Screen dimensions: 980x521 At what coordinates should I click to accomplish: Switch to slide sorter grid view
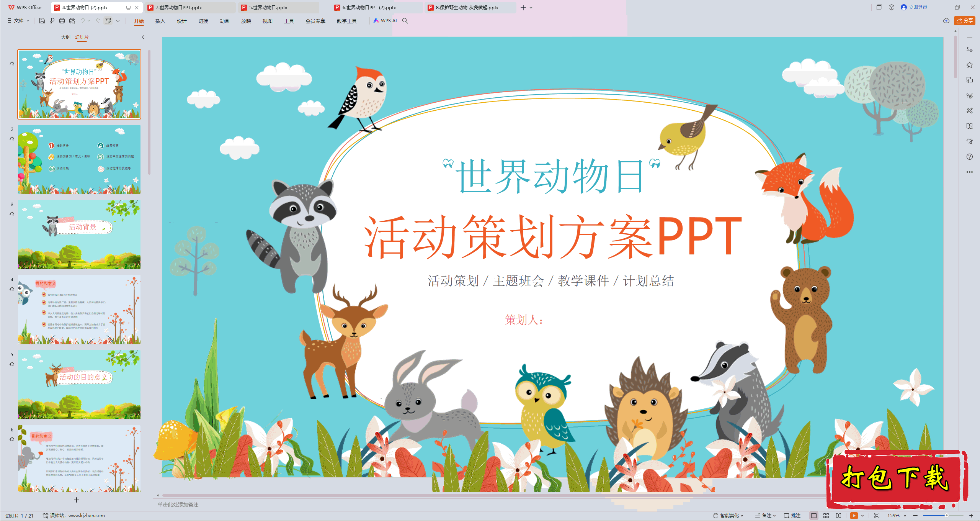(826, 516)
